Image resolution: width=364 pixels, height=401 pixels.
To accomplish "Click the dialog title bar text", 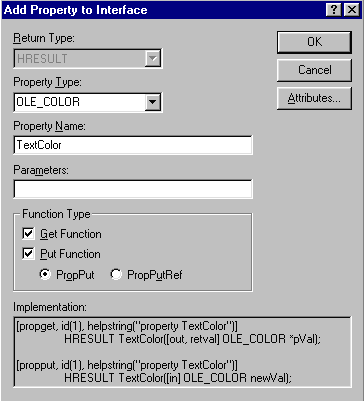I will coord(76,10).
